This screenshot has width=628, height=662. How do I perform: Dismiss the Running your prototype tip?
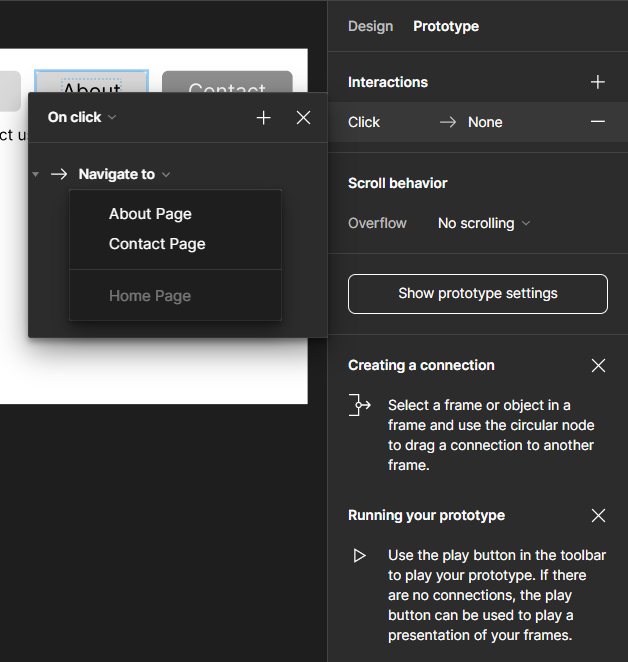point(598,516)
